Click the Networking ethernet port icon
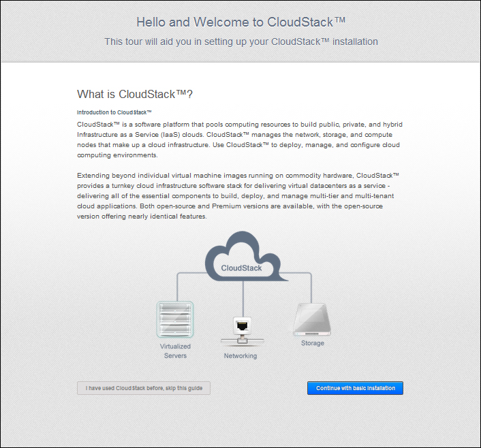Image resolution: width=481 pixels, height=448 pixels. [240, 327]
